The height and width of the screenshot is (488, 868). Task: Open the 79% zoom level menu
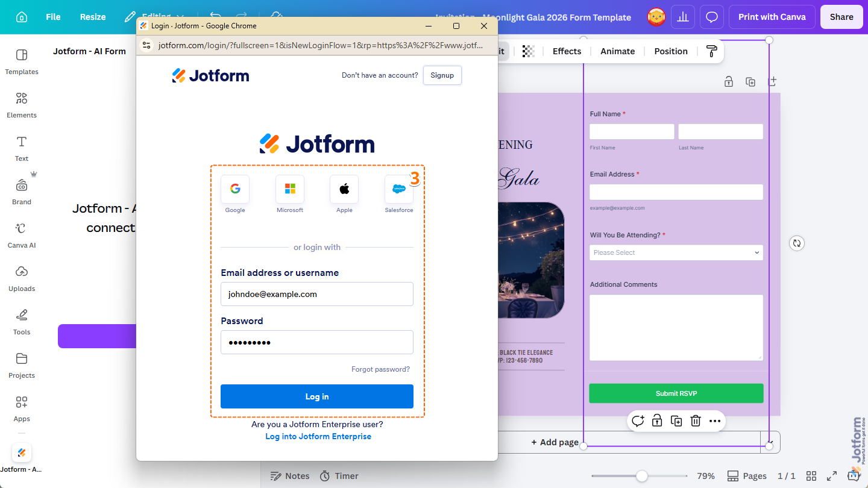tap(706, 476)
